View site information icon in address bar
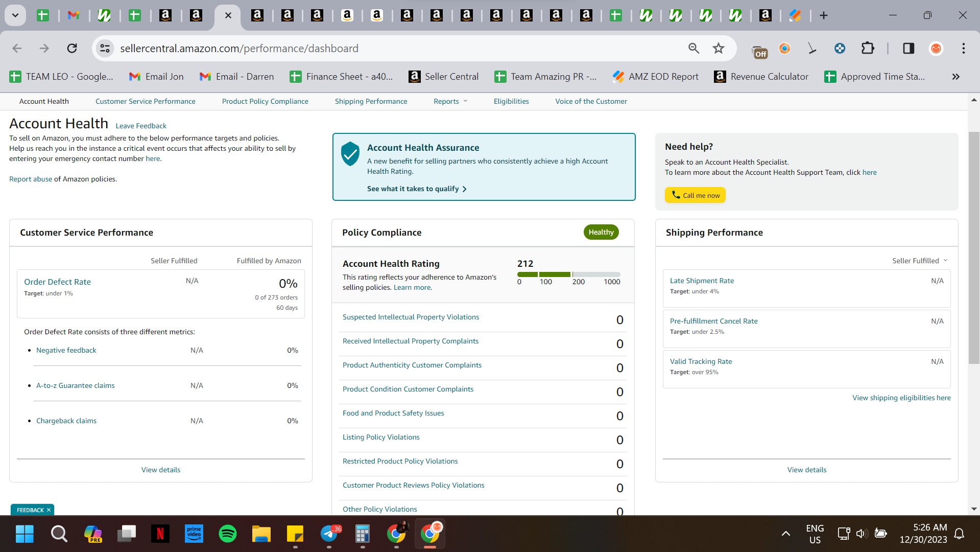Image resolution: width=980 pixels, height=552 pixels. tap(105, 48)
